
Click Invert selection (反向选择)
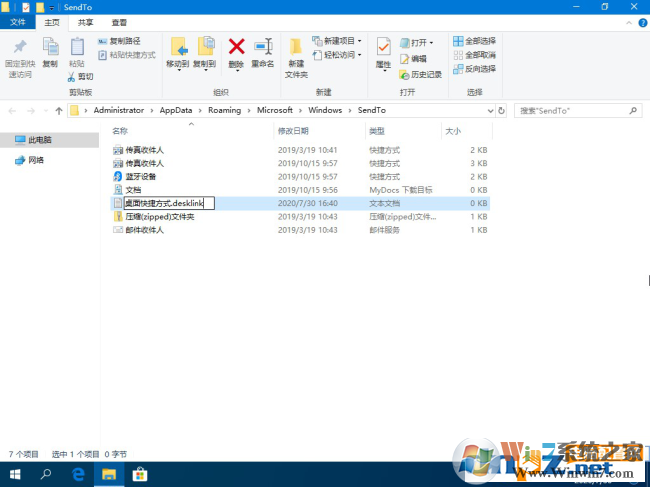pyautogui.click(x=474, y=69)
